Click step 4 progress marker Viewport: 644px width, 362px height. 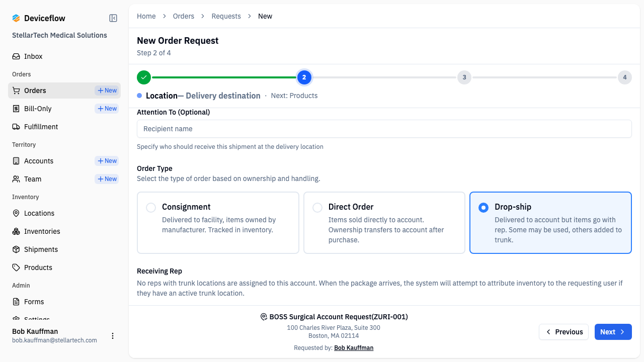point(625,77)
